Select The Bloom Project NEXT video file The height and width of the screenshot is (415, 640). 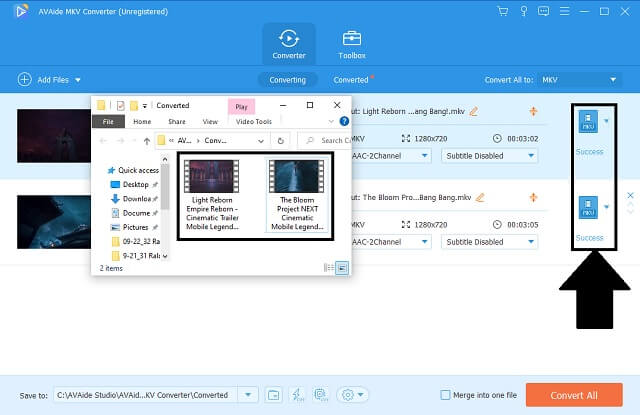(297, 195)
